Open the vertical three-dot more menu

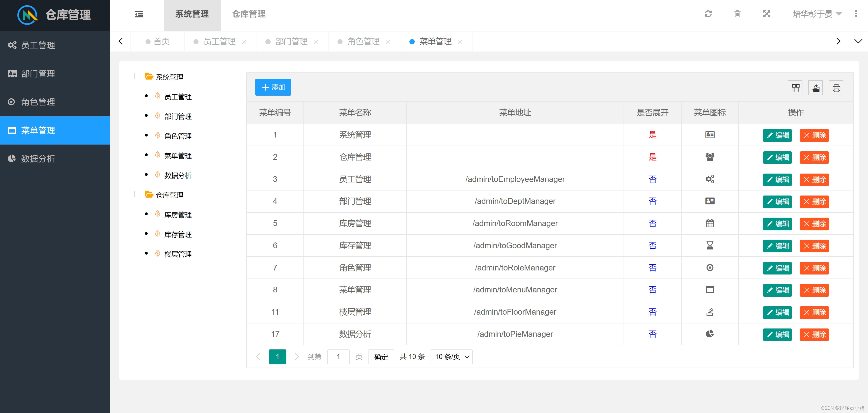tap(856, 14)
